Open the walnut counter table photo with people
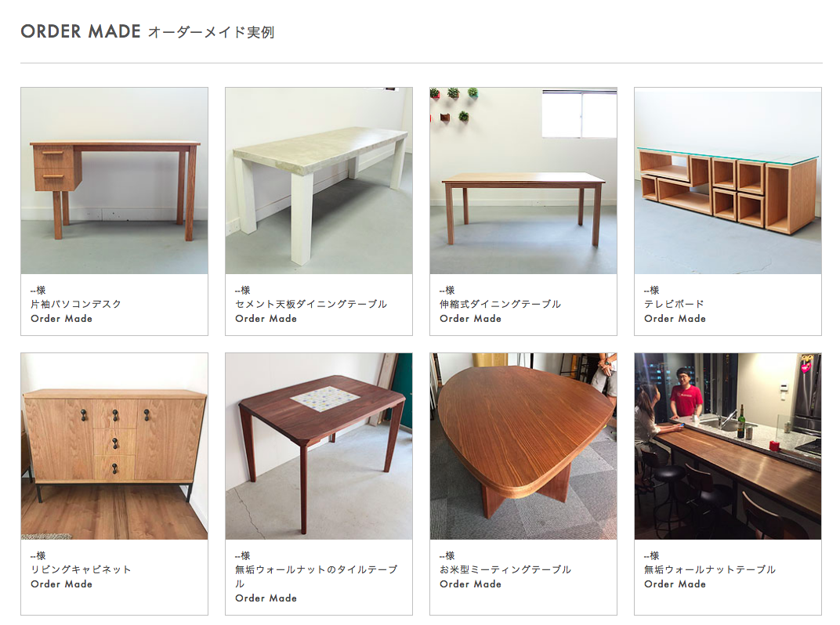 727,446
